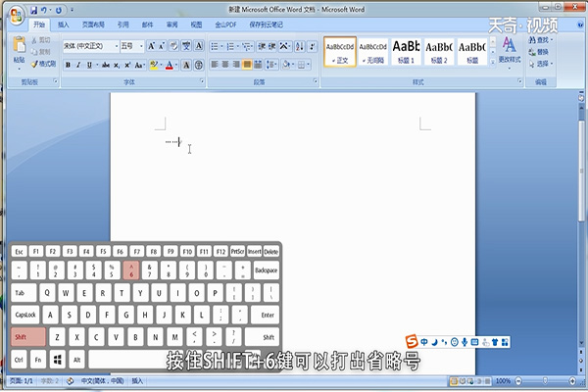Open the borders dropdown arrow
The image size is (588, 392).
(x=309, y=65)
